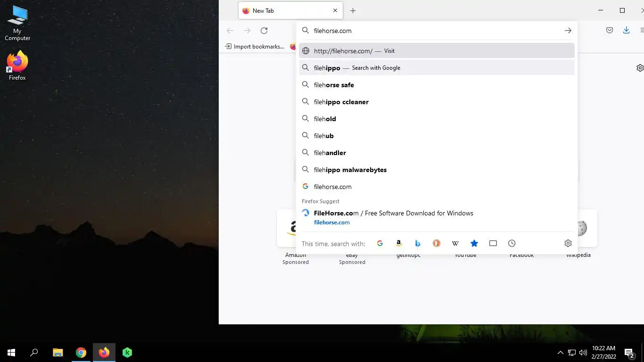
Task: Open the green K app on taskbar
Action: click(x=127, y=352)
